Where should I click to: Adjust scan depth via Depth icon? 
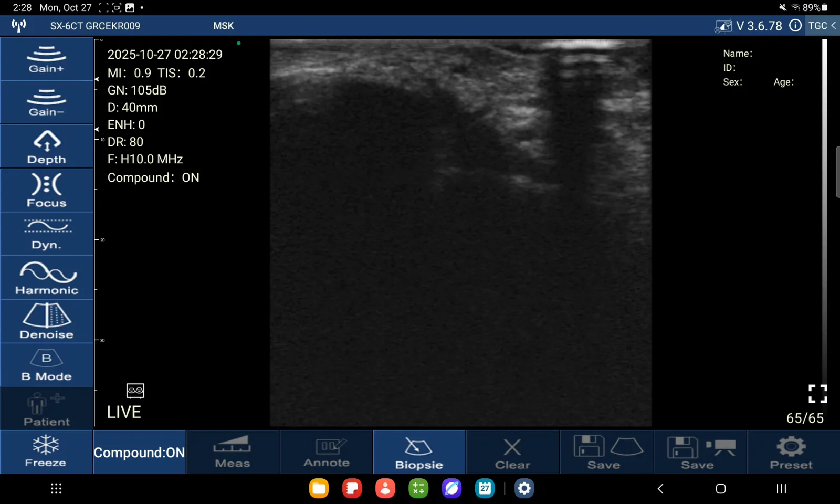pos(47,146)
